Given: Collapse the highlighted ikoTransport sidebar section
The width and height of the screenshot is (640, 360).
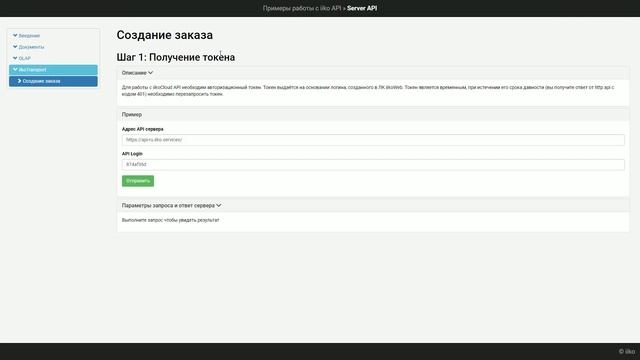Looking at the screenshot, I should point(53,70).
